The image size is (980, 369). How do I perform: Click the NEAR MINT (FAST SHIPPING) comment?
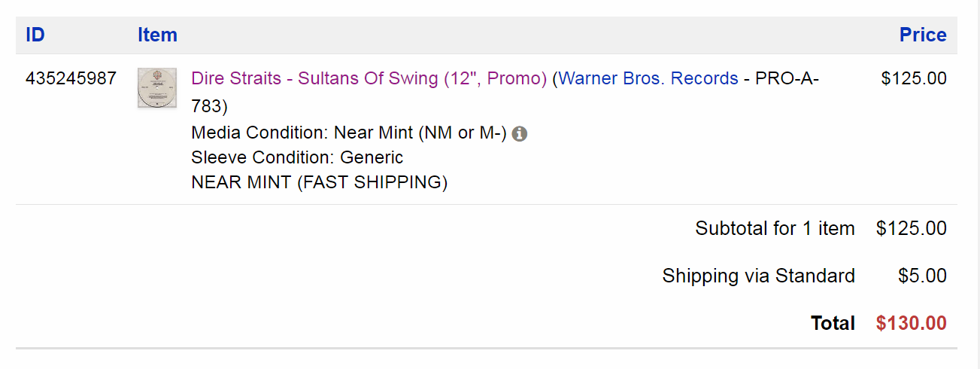(320, 182)
